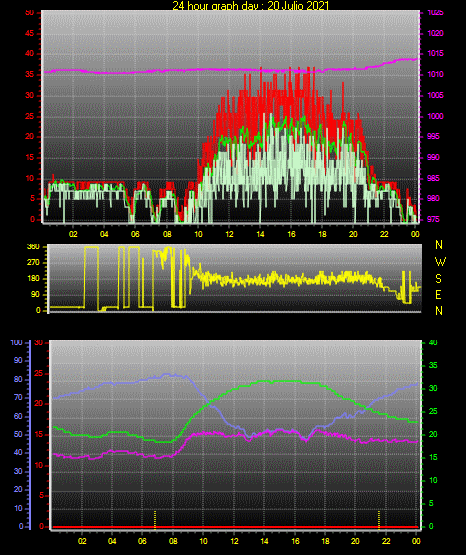Screen dimensions: 466x555
Task: Click the green temperature line peak at 15 hours
Action: [280, 381]
